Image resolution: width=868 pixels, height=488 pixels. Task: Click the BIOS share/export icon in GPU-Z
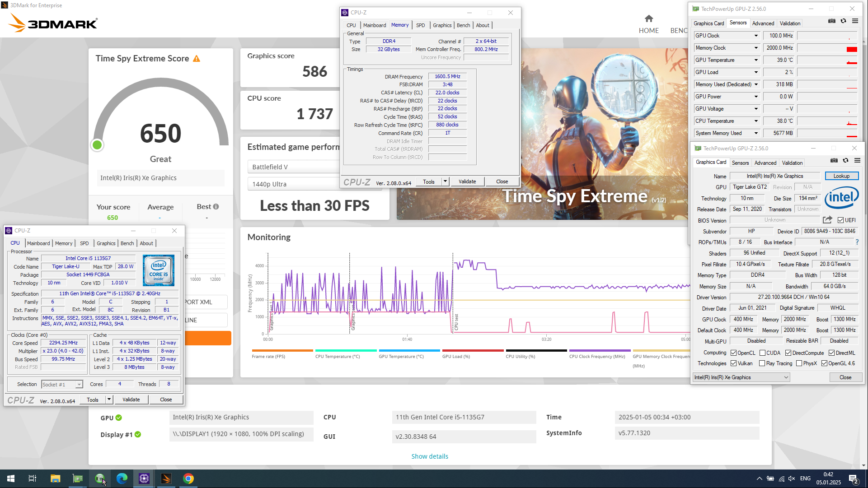coord(827,220)
